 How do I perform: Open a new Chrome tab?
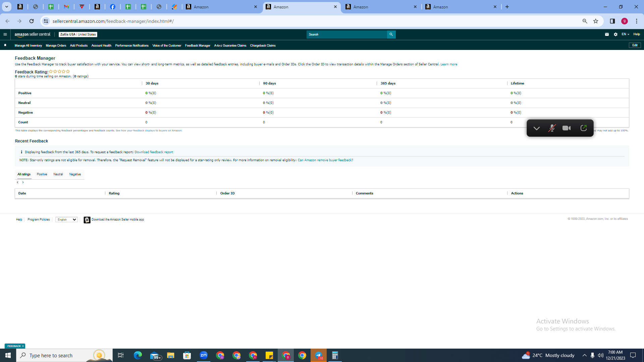(507, 7)
